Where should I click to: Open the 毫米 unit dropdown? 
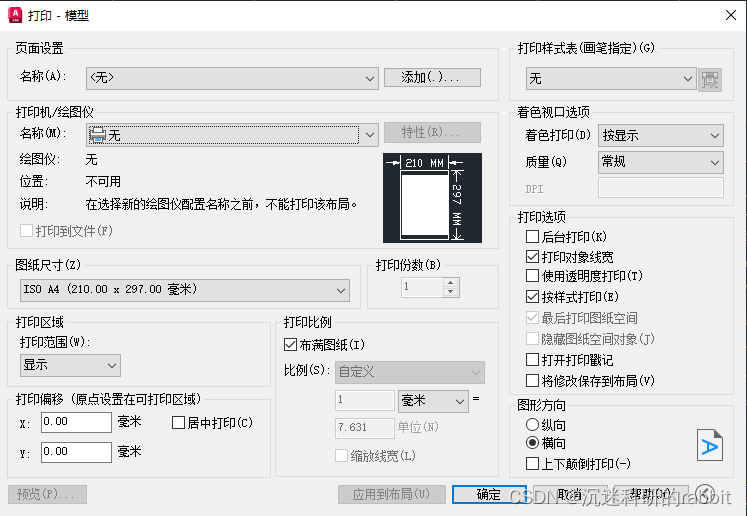point(433,401)
